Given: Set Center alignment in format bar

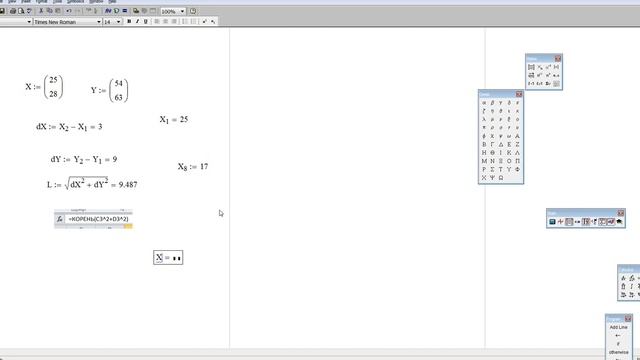Looking at the screenshot, I should pyautogui.click(x=165, y=21).
